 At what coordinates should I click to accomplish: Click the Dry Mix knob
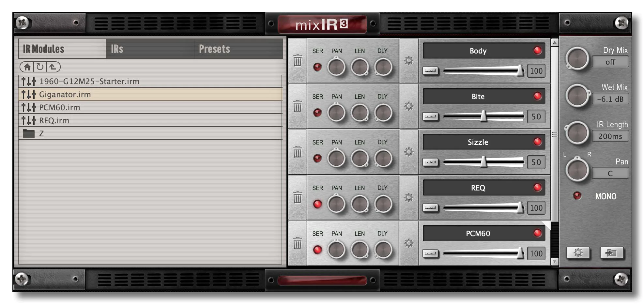coord(577,59)
